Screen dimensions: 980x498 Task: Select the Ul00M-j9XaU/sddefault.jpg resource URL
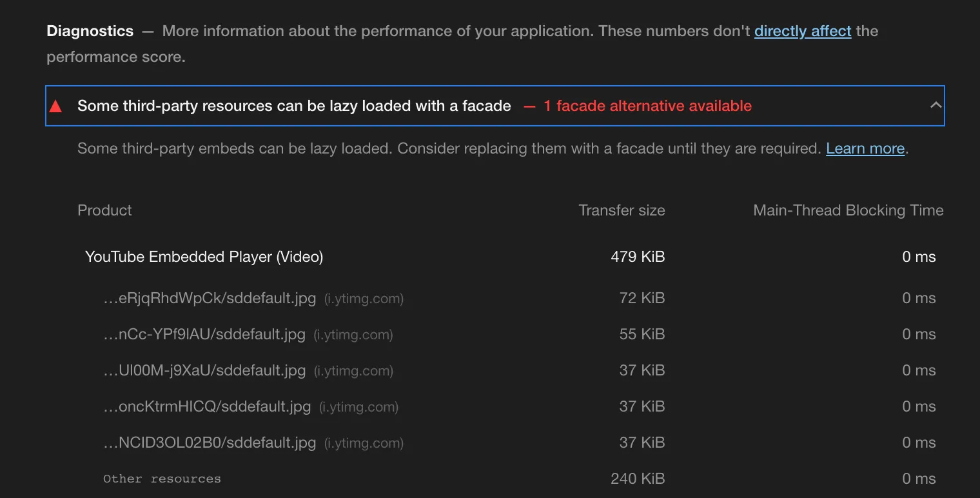[x=204, y=370]
